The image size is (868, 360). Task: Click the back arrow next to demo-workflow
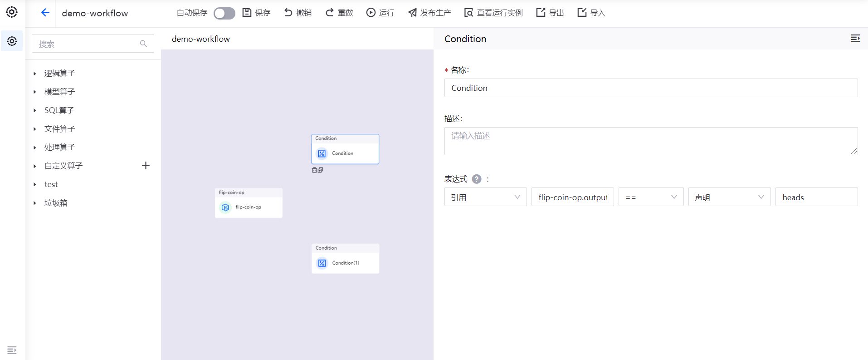45,13
